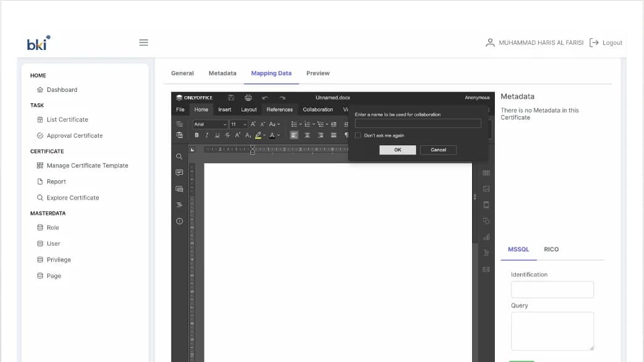Open the chat icon in left sidebar
This screenshot has height=362, width=644.
pos(179,189)
